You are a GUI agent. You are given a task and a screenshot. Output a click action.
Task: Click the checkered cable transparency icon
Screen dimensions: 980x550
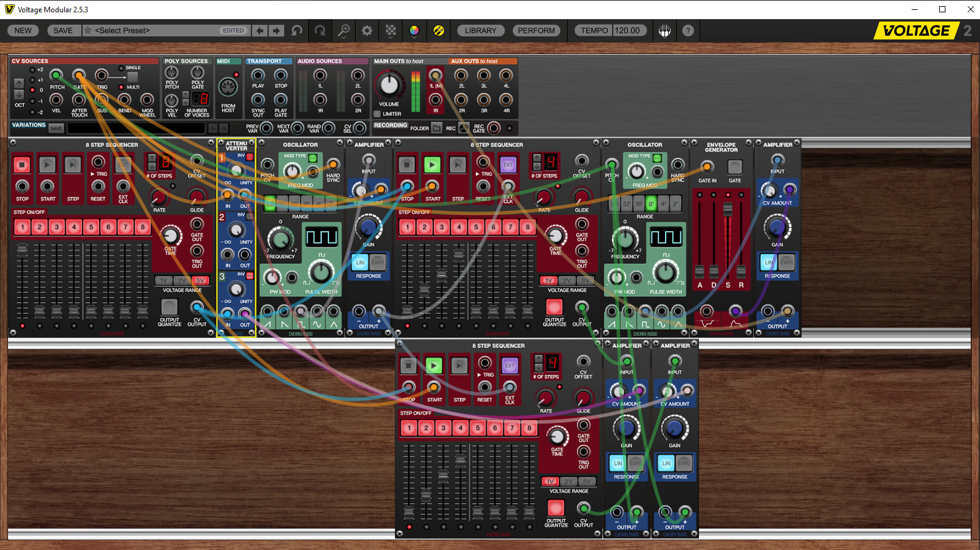(391, 30)
